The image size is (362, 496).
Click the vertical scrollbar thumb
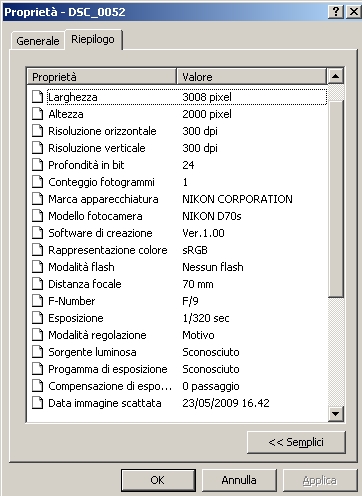(336, 199)
